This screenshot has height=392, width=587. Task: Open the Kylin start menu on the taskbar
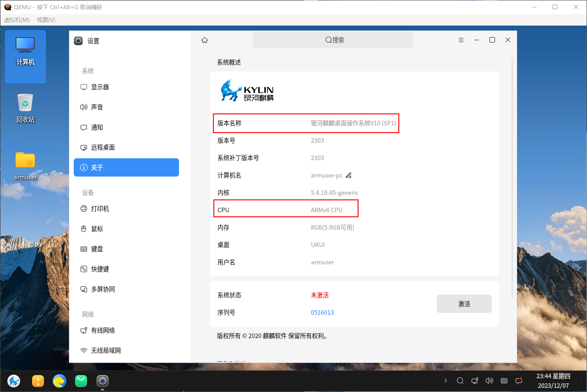[14, 381]
